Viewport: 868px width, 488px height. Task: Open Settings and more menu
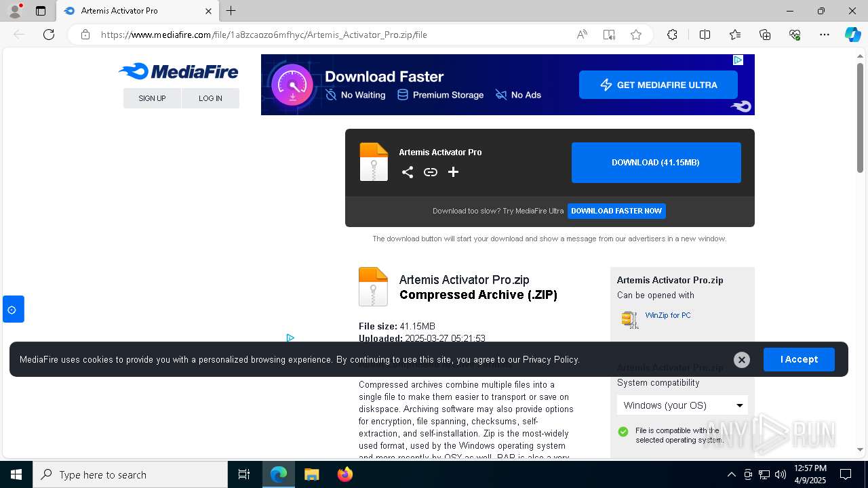(x=825, y=35)
